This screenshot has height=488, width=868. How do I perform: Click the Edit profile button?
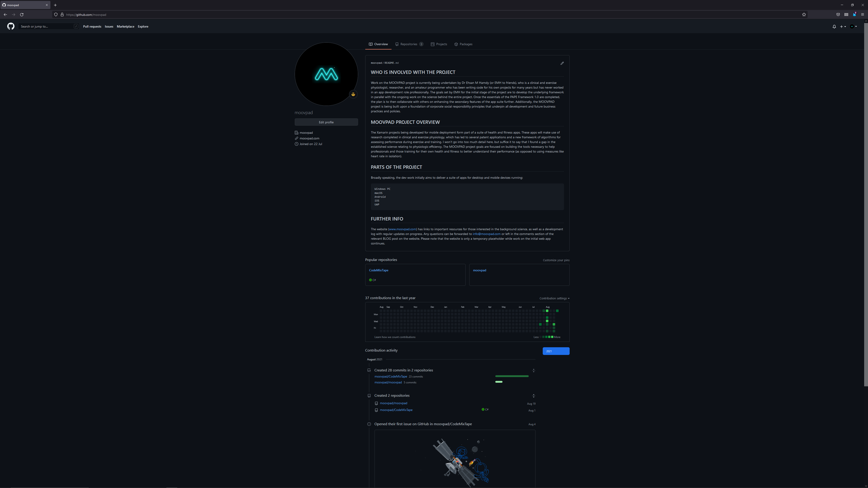coord(326,122)
